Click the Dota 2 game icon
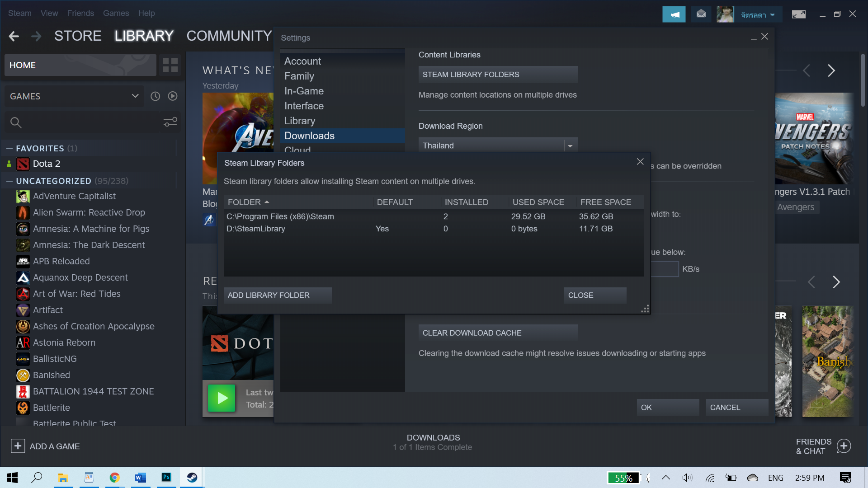Screen dimensions: 868x488 pyautogui.click(x=23, y=164)
